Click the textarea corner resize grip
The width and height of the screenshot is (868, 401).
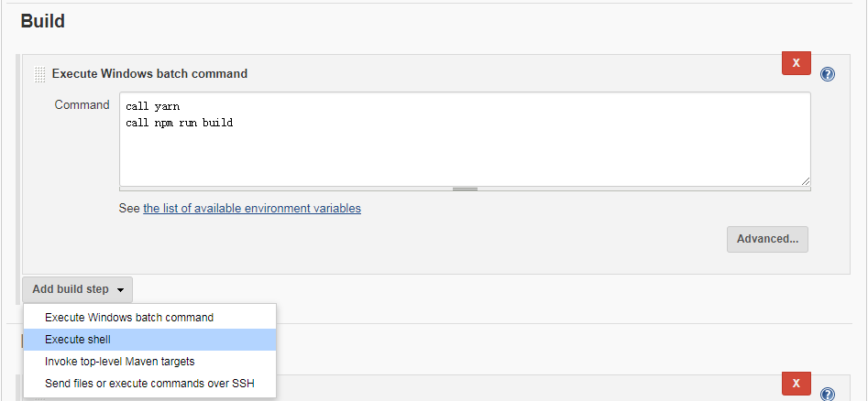(x=805, y=181)
